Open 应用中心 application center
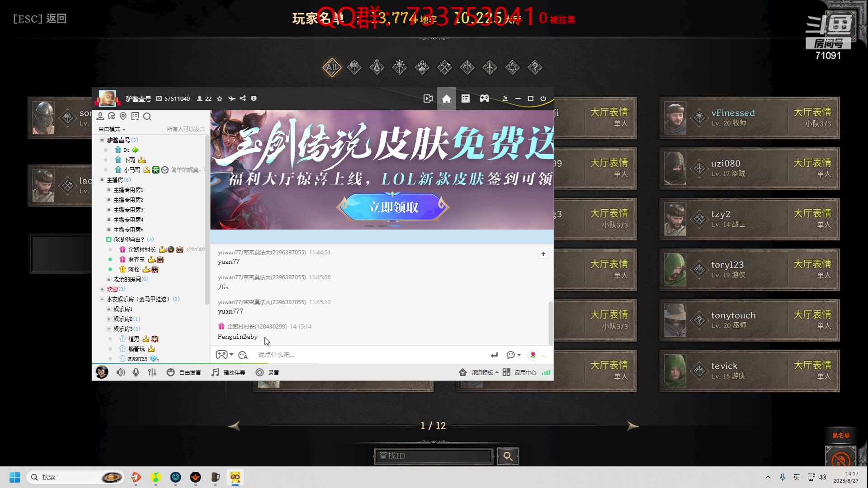The image size is (868, 488). pyautogui.click(x=519, y=372)
